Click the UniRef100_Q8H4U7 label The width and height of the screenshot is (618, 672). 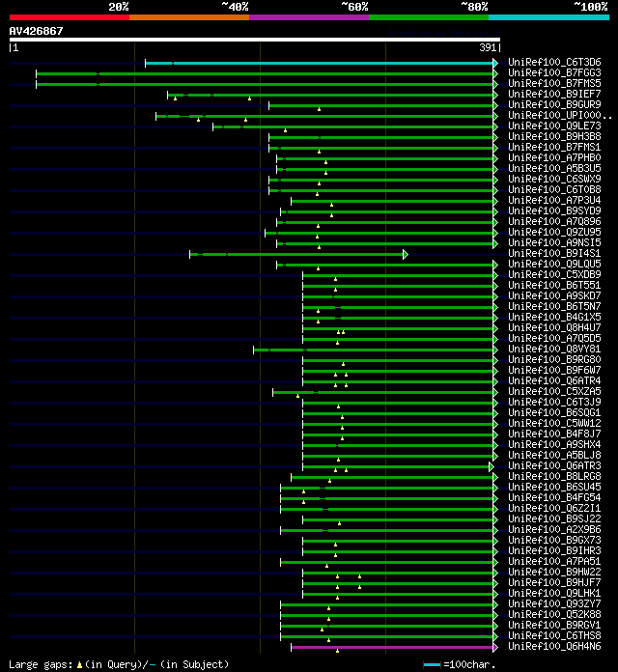coord(554,327)
